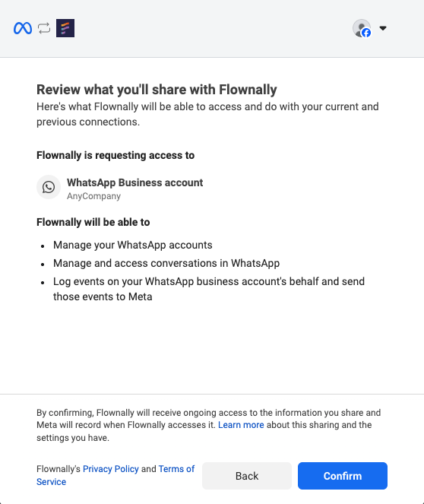Open the profile avatar picture
Viewport: 424px width, 504px height.
pos(362,28)
